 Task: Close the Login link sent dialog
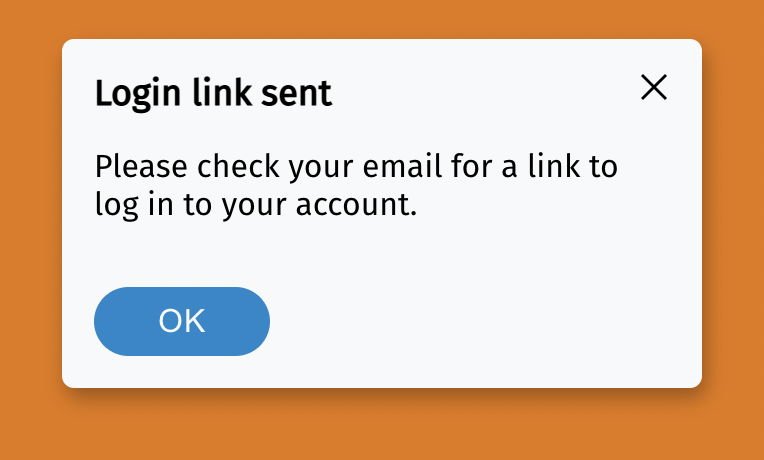pyautogui.click(x=653, y=88)
